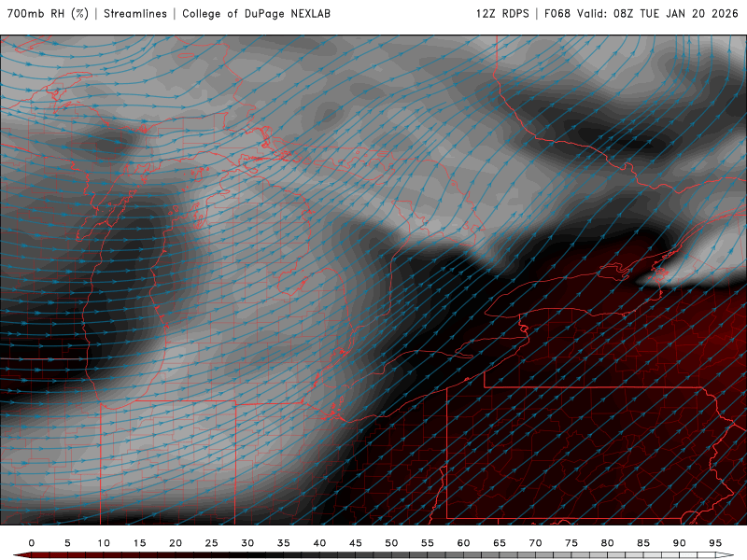The width and height of the screenshot is (747, 560).
Task: Click the 60 label on the legend
Action: coord(463,543)
